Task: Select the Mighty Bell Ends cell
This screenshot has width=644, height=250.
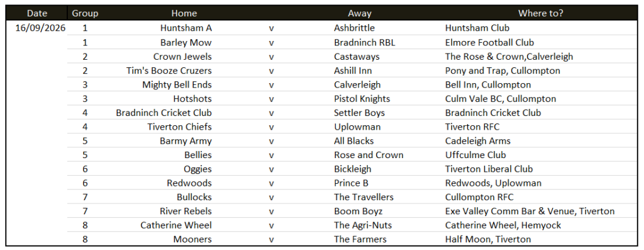Action: pos(177,85)
